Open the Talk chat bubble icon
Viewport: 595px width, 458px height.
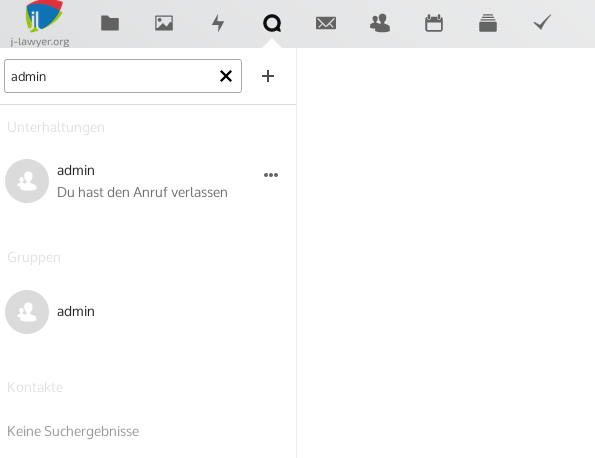[272, 23]
